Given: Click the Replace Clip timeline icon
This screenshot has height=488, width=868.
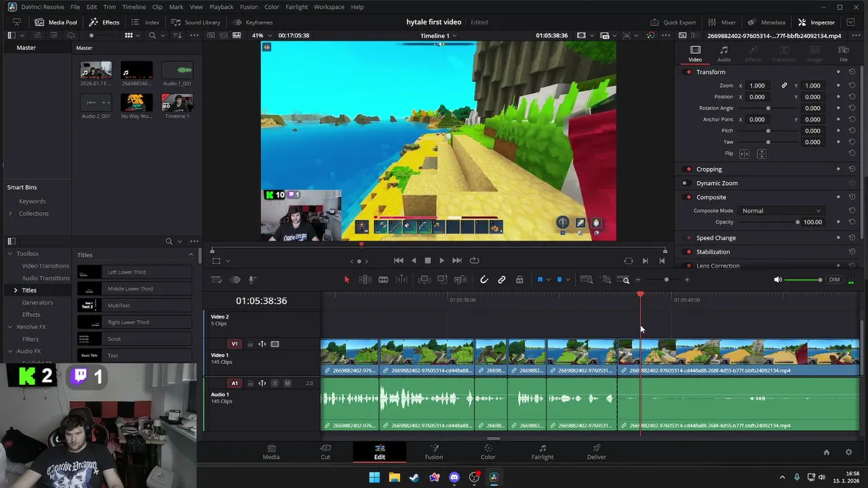Looking at the screenshot, I should tap(460, 279).
